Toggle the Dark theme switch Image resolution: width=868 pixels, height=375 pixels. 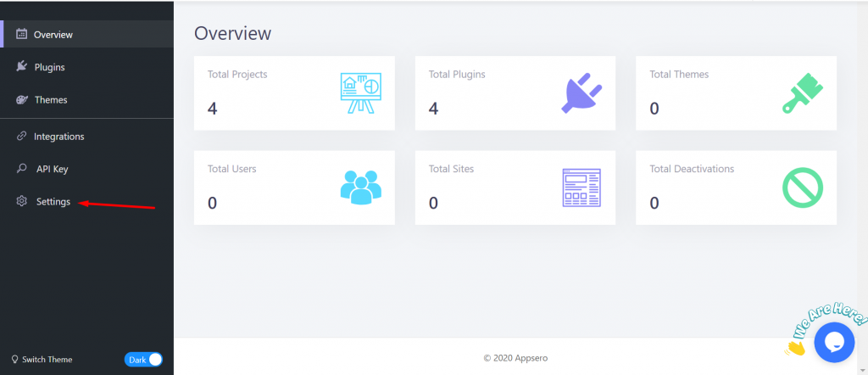click(143, 360)
